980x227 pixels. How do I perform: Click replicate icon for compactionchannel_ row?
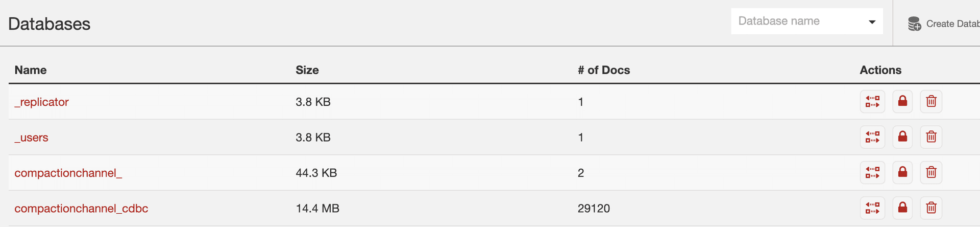pos(872,172)
